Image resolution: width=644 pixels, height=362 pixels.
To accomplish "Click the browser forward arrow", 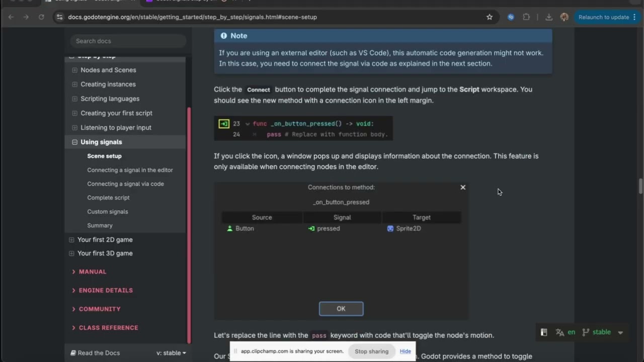I will coord(26,17).
